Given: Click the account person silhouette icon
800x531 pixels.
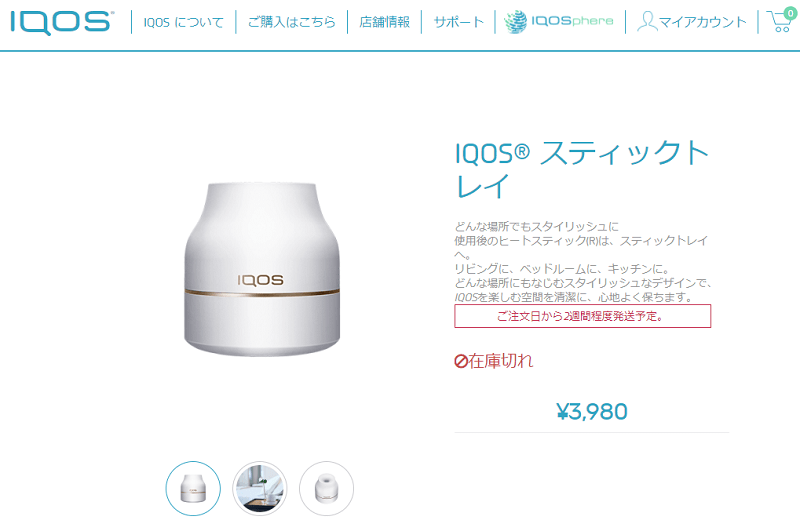Looking at the screenshot, I should click(x=647, y=22).
